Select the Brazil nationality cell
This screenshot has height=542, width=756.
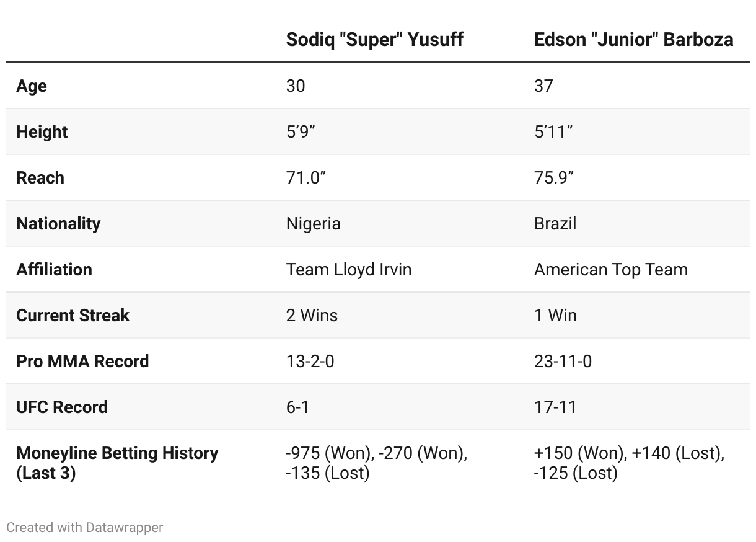tap(555, 223)
